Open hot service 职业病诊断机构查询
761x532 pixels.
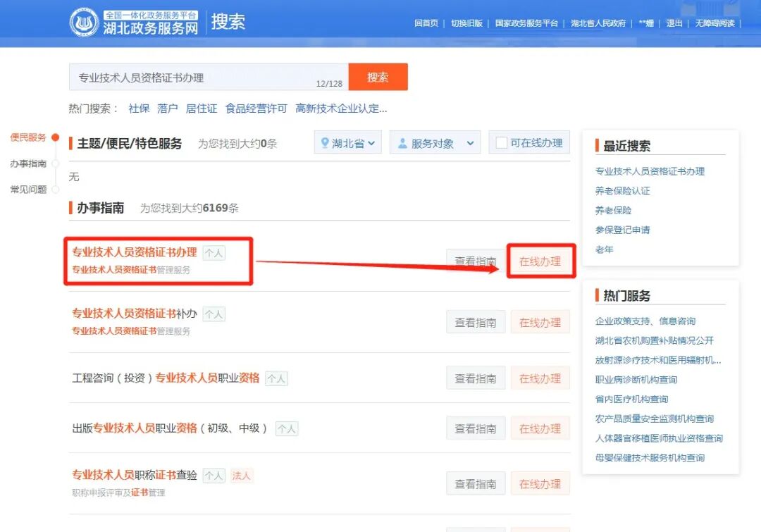coord(636,380)
